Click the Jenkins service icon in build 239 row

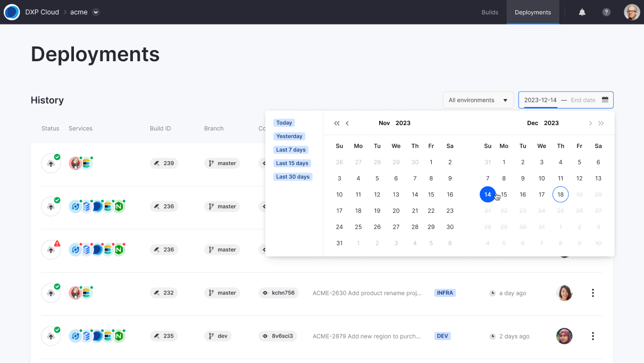tap(75, 163)
